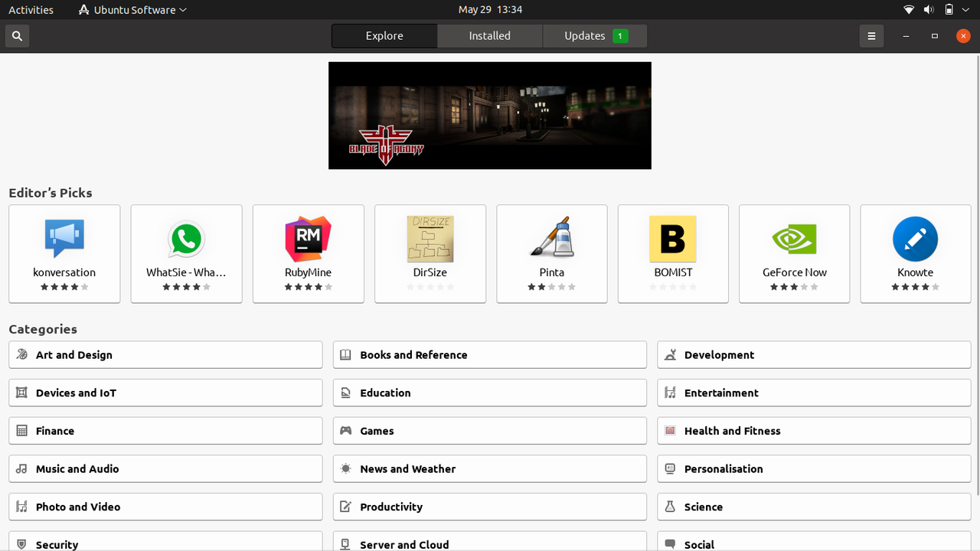The height and width of the screenshot is (551, 980).
Task: Click the volume speaker icon
Action: (x=929, y=10)
